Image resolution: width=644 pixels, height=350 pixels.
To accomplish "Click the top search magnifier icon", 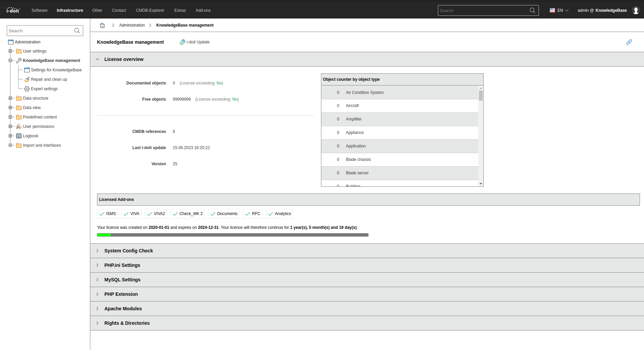I will [x=532, y=10].
